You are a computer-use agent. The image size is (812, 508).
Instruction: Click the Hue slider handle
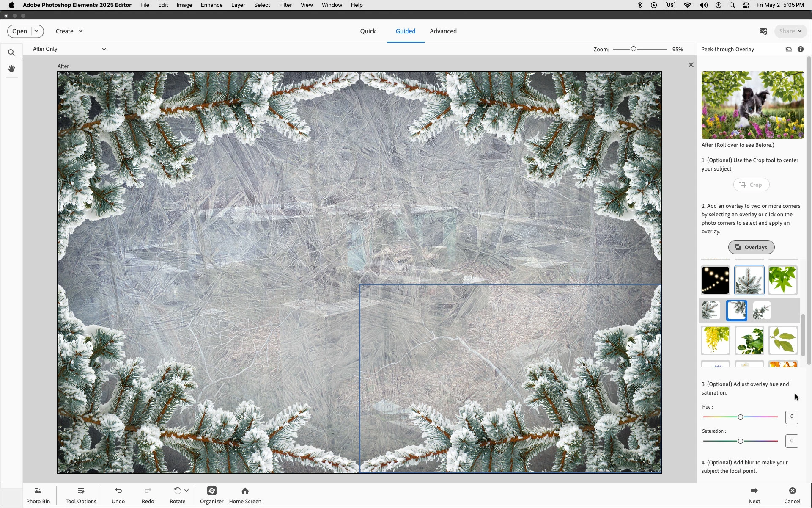[x=740, y=417]
